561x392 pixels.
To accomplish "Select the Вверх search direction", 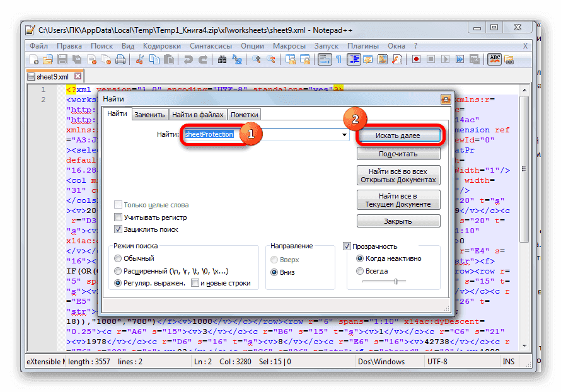I will (275, 259).
